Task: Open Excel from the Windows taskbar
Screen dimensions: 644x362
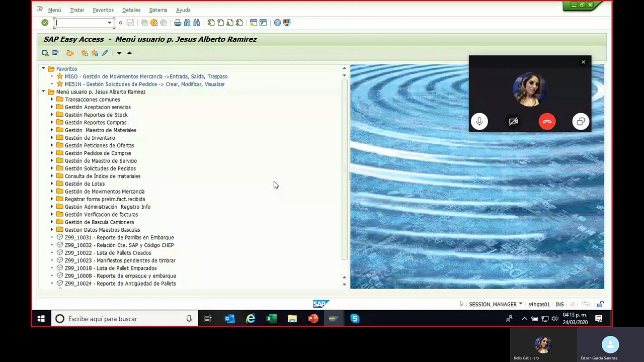Action: pos(271,319)
